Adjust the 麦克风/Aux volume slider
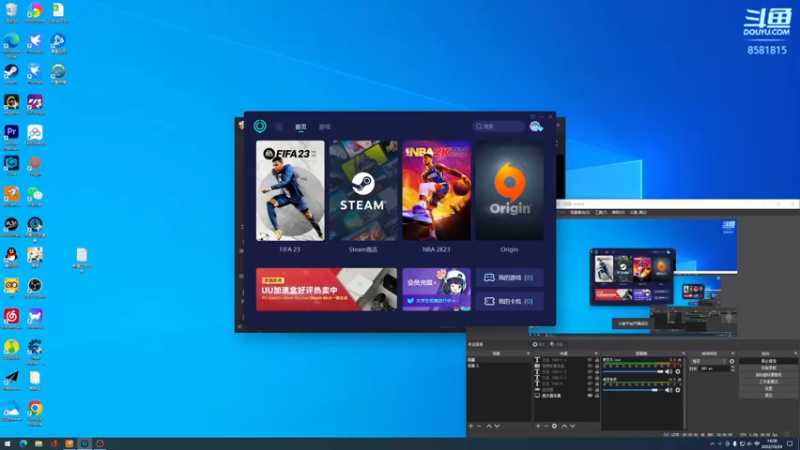 633,371
